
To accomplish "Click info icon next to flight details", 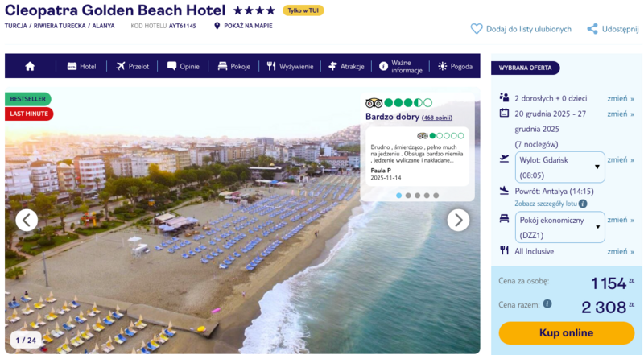I will 583,204.
